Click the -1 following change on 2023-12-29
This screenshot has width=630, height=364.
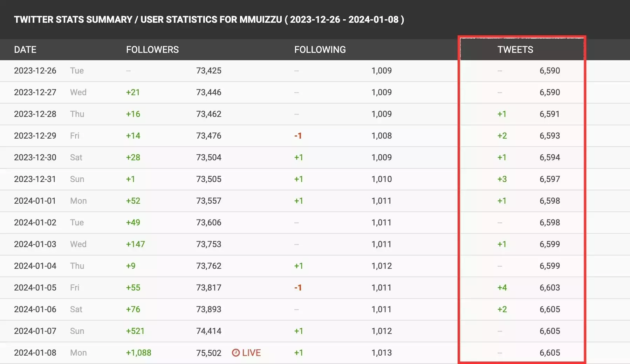click(298, 135)
